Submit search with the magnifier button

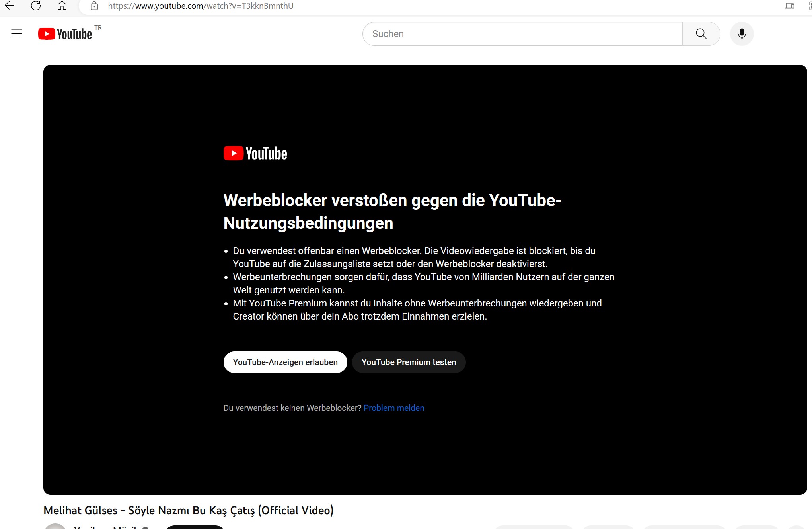pyautogui.click(x=701, y=34)
